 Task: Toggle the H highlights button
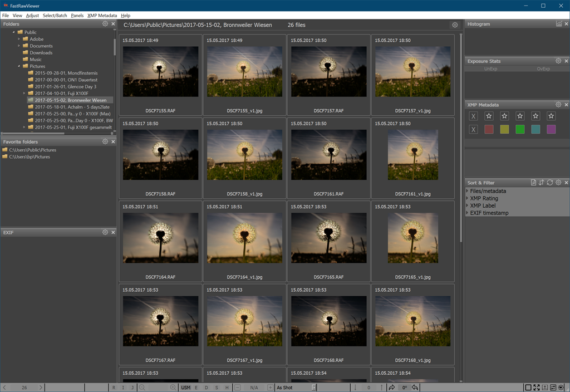[x=227, y=388]
